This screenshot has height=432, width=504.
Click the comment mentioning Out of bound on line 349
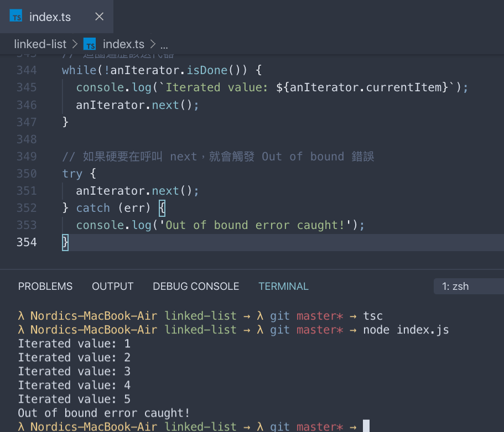pyautogui.click(x=218, y=157)
